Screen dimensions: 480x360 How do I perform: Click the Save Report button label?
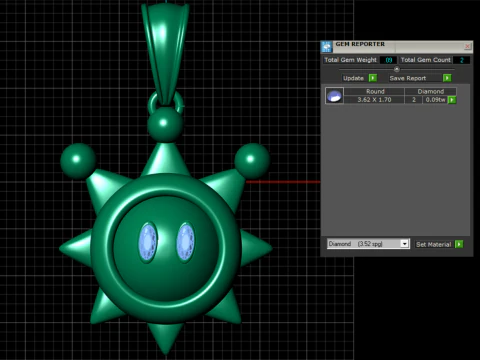click(x=408, y=78)
